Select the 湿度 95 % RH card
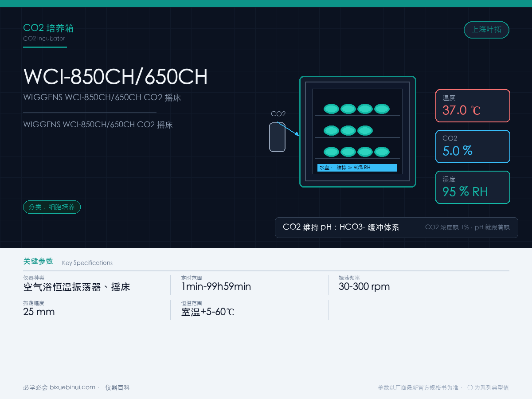This screenshot has height=399, width=532. point(473,187)
